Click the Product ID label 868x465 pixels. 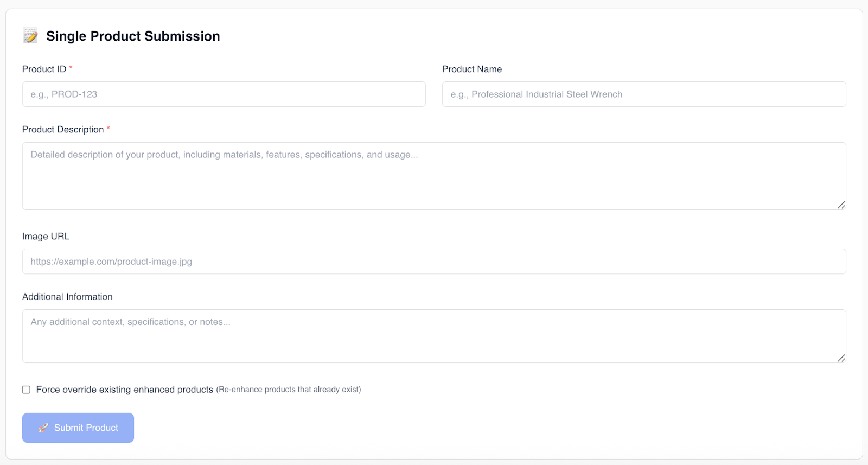[x=44, y=69]
